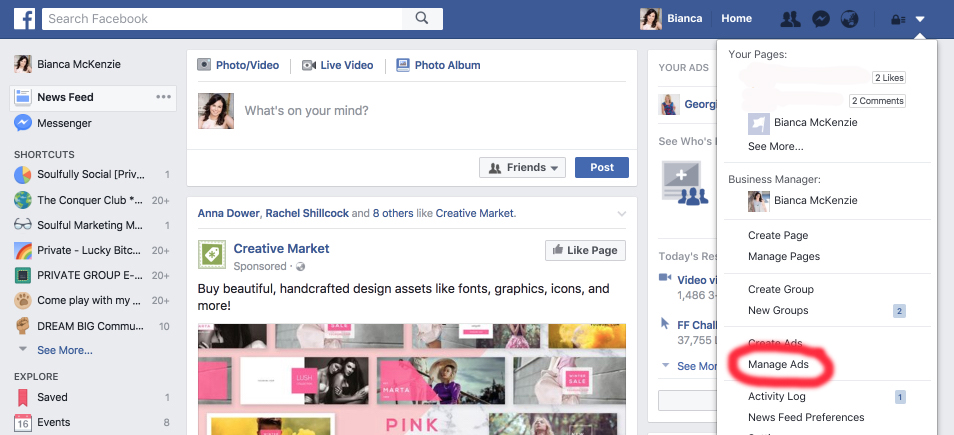Image resolution: width=954 pixels, height=435 pixels.
Task: Open the Notifications globe icon
Action: 849,19
